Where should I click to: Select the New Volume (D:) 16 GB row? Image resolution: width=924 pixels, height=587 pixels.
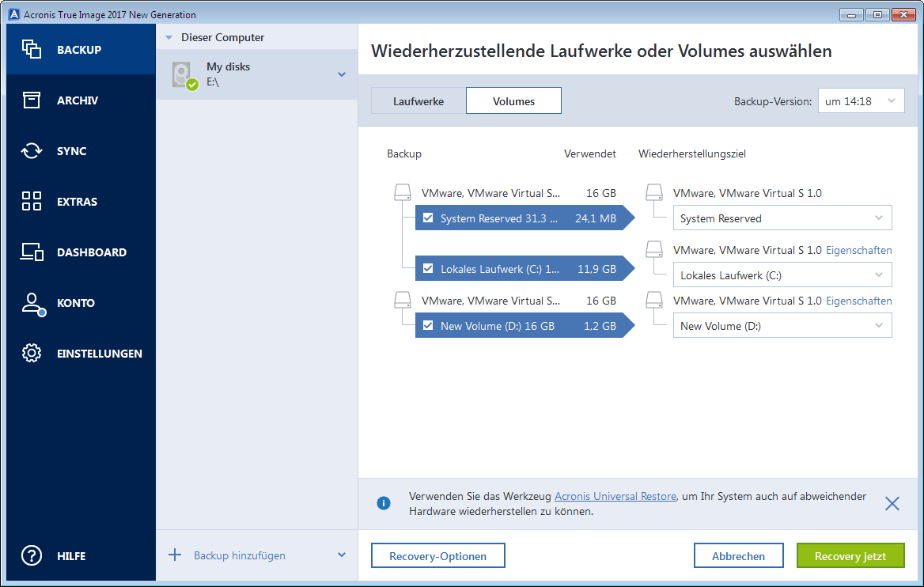tap(524, 325)
